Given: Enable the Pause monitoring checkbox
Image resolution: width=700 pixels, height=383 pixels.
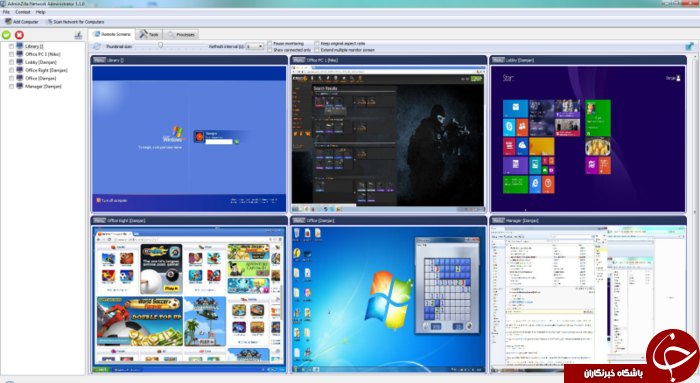Looking at the screenshot, I should click(x=270, y=43).
